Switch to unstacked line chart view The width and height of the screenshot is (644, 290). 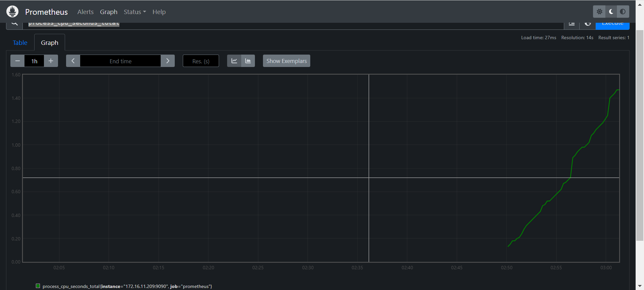[234, 61]
